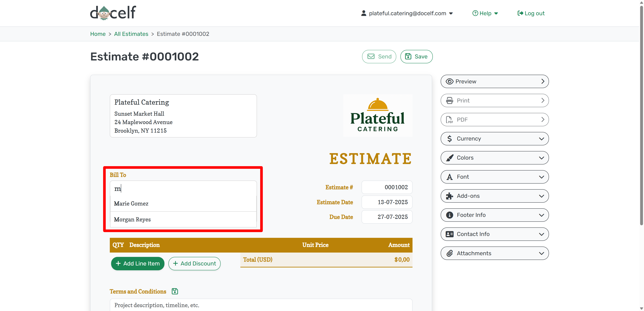Go to Home breadcrumb link
The image size is (644, 311).
click(x=98, y=34)
